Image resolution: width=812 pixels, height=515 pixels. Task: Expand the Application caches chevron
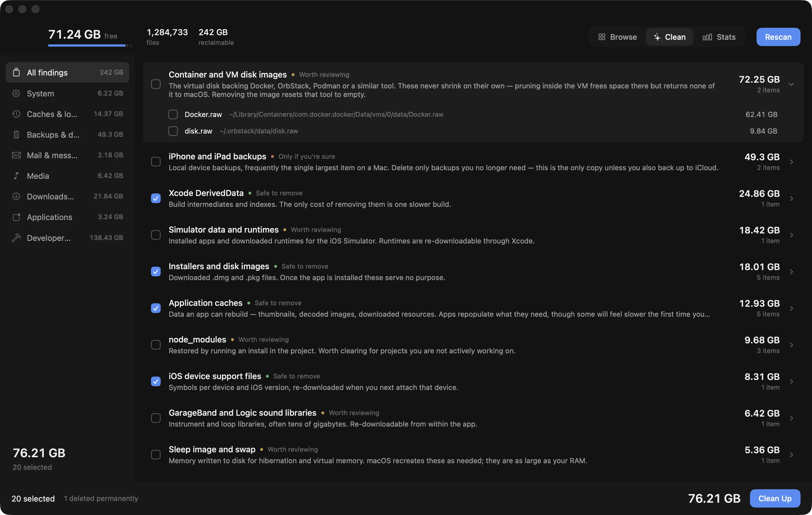coord(791,308)
